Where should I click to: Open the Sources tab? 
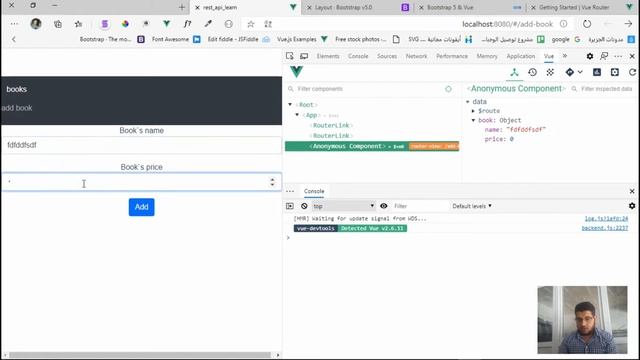click(387, 56)
